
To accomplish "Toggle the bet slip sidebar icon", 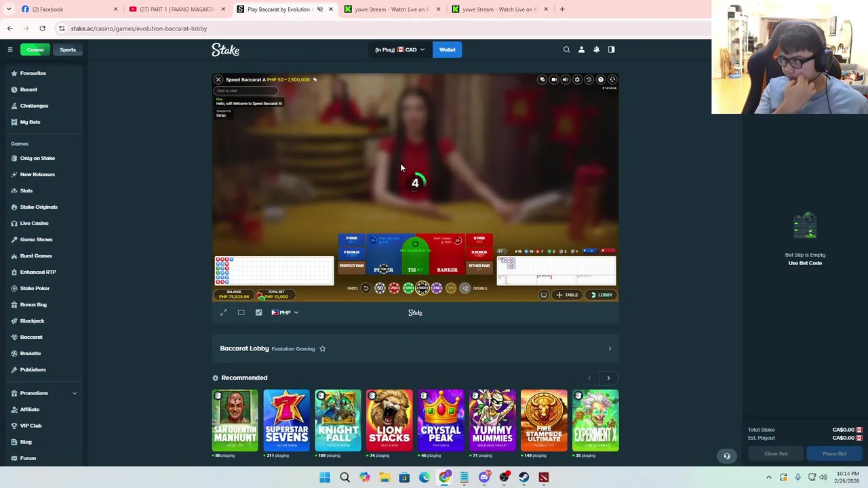I will 611,49.
